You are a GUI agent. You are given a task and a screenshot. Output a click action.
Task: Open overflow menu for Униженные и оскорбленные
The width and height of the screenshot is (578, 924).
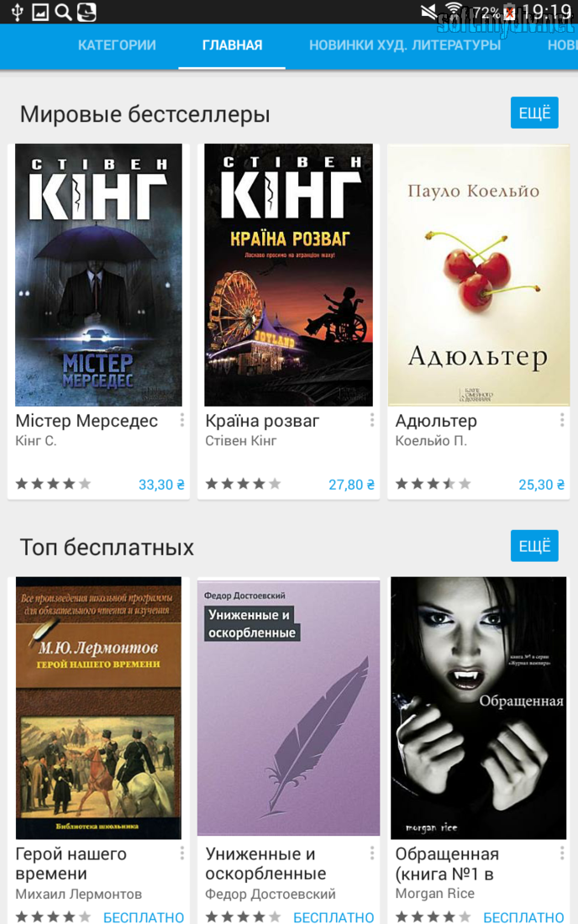[x=372, y=853]
